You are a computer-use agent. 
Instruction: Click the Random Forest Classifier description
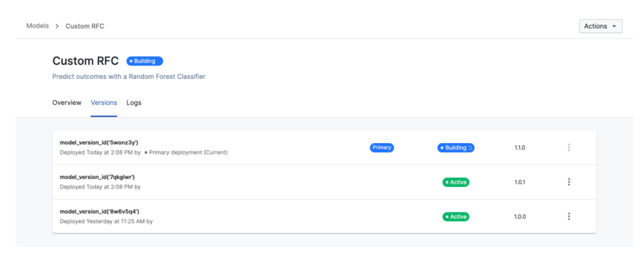[x=128, y=77]
